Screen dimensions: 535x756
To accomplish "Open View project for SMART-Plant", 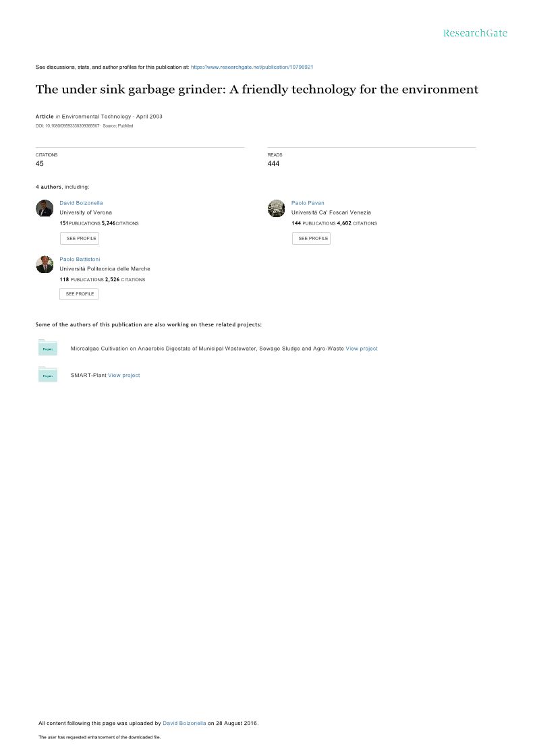I will coord(124,375).
